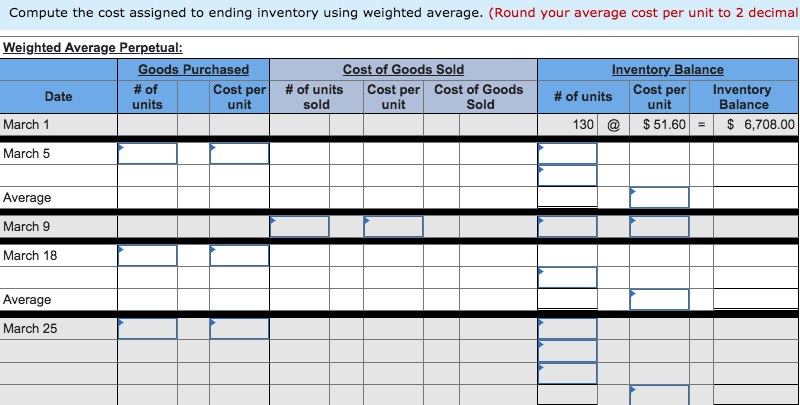Click March 5 Goods Purchased # of units field

pyautogui.click(x=147, y=154)
